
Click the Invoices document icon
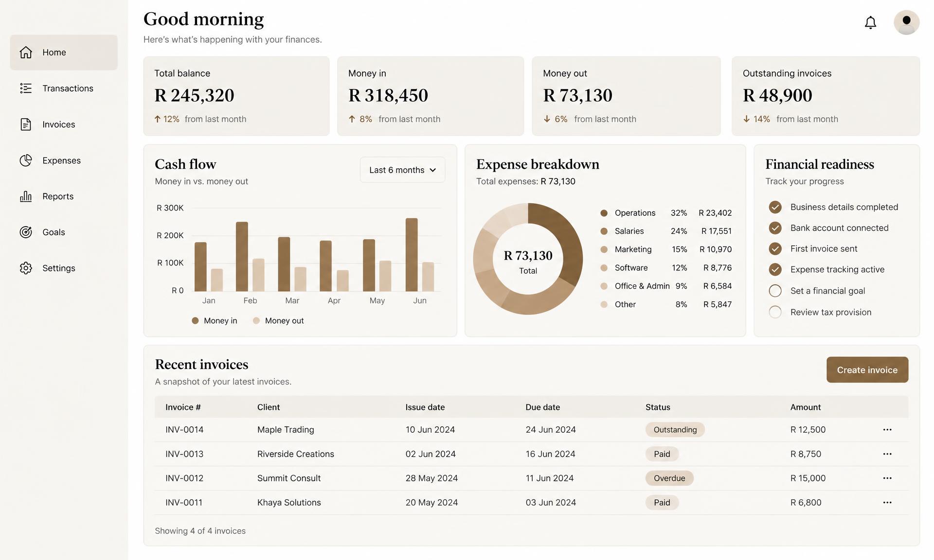(x=26, y=124)
